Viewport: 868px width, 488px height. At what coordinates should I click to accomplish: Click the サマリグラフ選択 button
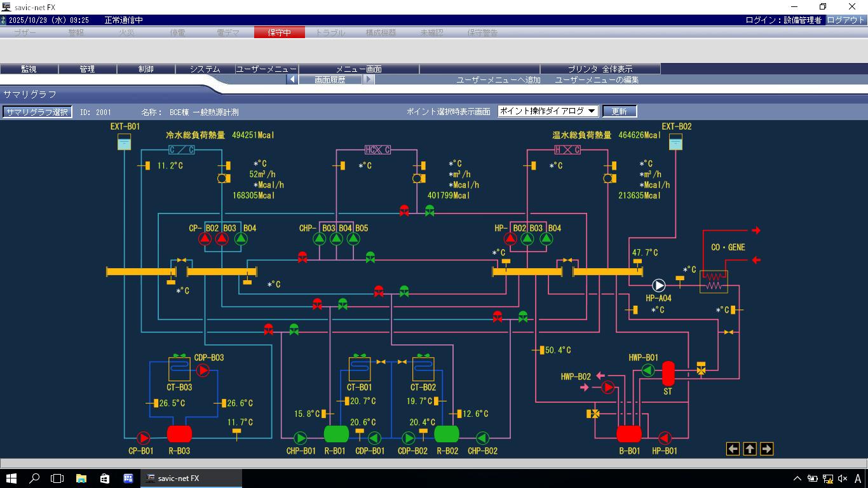[x=37, y=112]
